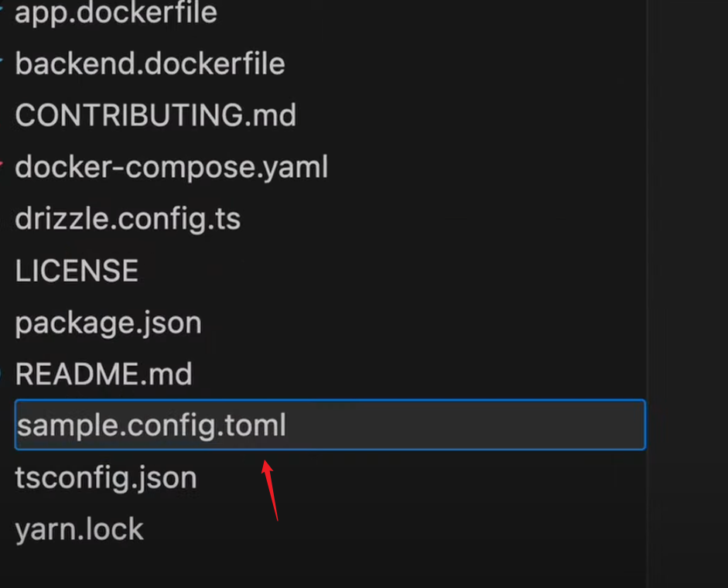Open the package.json file
The image size is (728, 588).
tap(108, 323)
